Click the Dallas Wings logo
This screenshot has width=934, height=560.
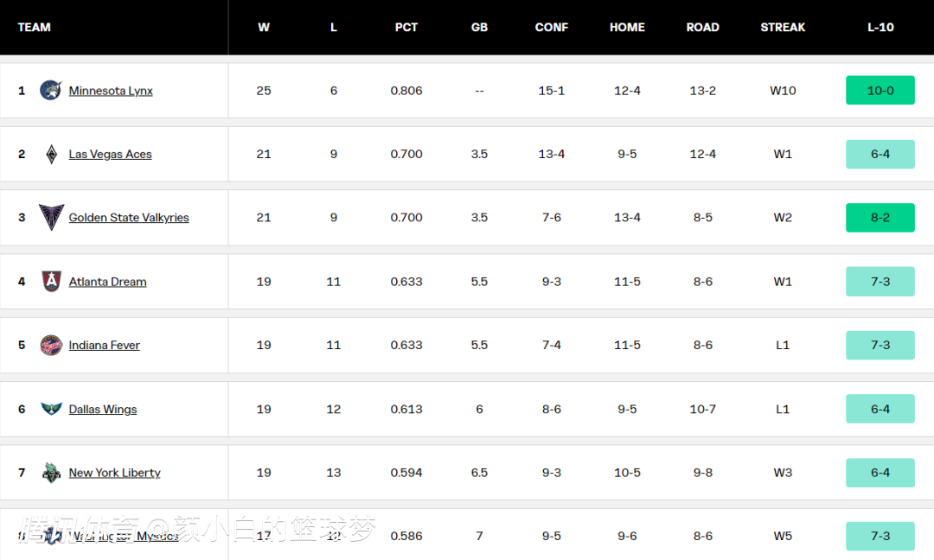click(51, 409)
